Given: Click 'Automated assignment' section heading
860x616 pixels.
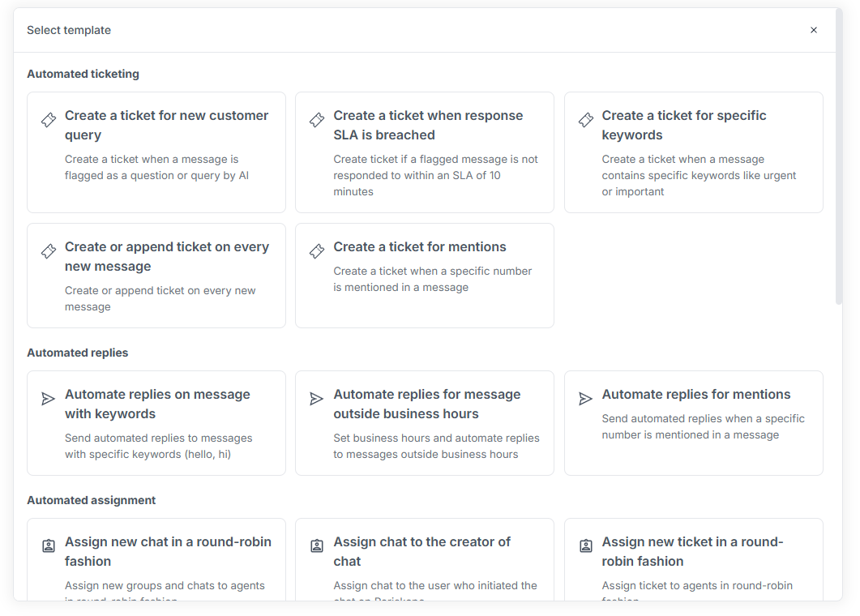Looking at the screenshot, I should tap(91, 500).
